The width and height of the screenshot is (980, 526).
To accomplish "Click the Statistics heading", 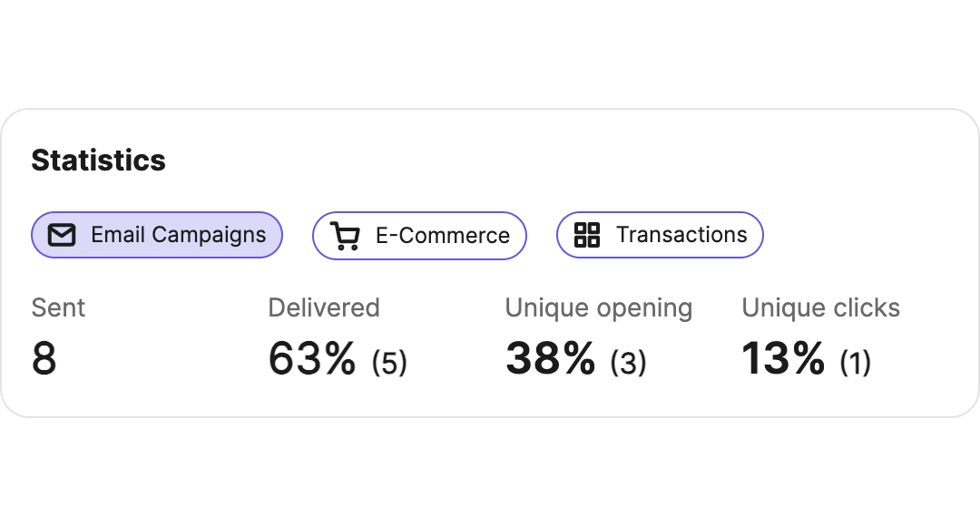I will pyautogui.click(x=99, y=160).
